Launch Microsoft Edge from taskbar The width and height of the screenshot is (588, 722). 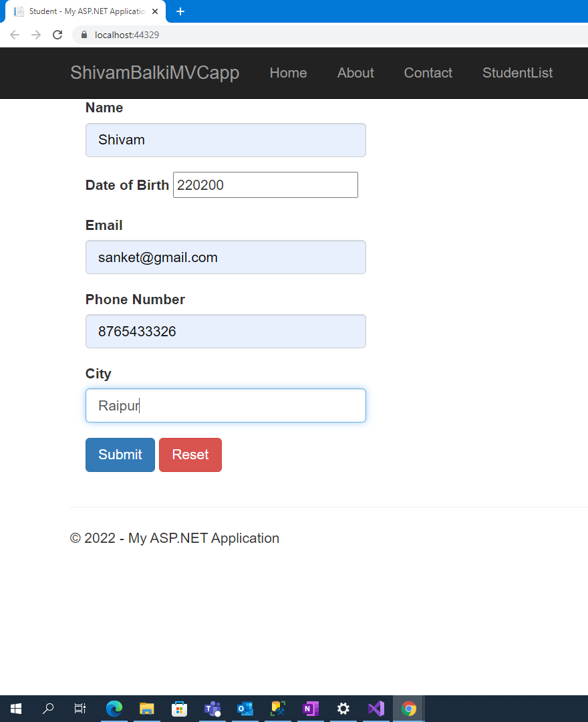coord(114,709)
